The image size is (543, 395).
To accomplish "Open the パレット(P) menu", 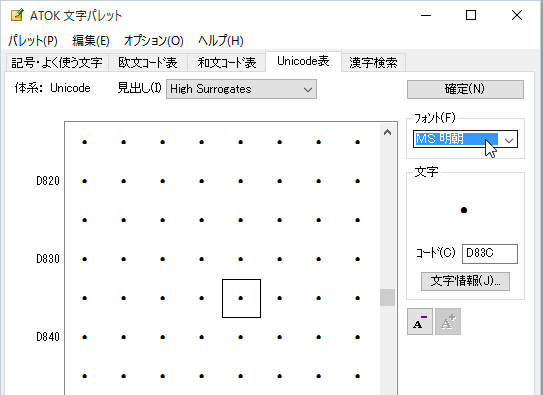I will [x=33, y=41].
